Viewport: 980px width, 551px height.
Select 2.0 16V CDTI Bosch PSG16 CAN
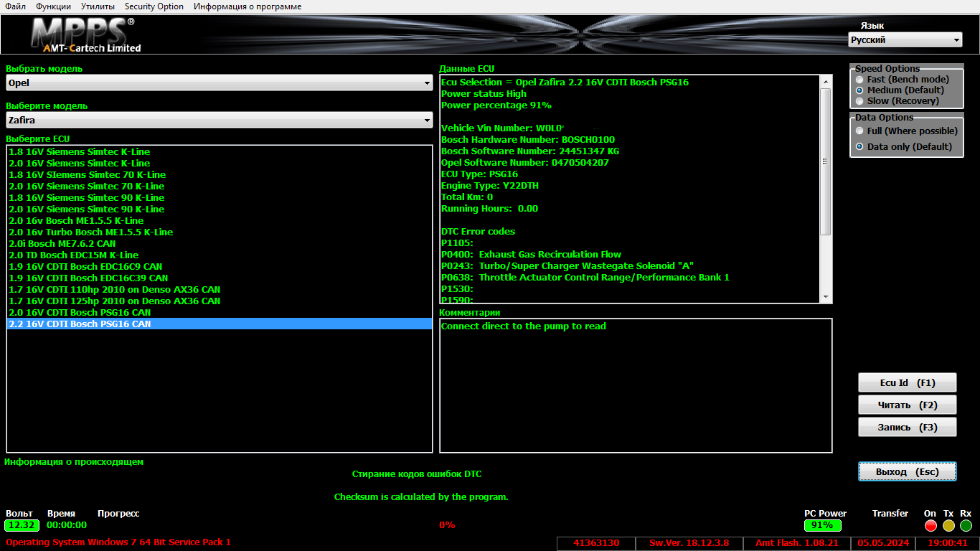click(x=80, y=313)
